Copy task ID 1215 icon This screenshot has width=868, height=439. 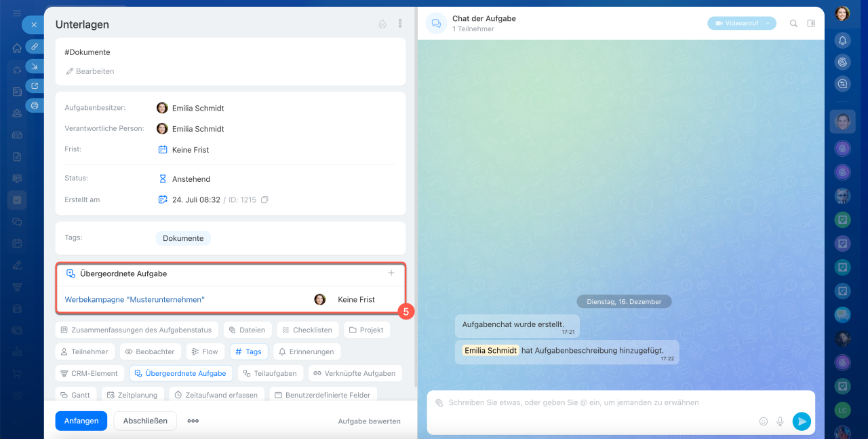click(264, 199)
